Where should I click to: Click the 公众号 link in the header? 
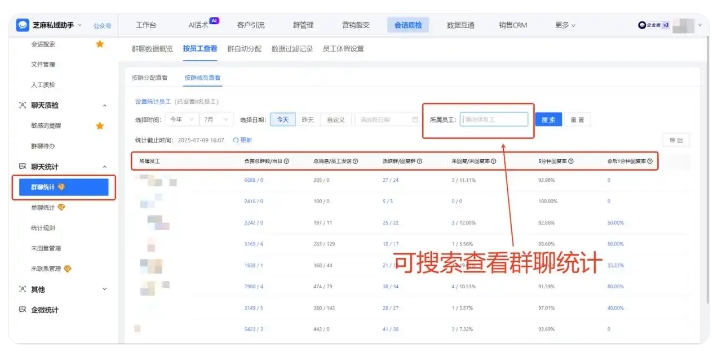click(x=102, y=26)
